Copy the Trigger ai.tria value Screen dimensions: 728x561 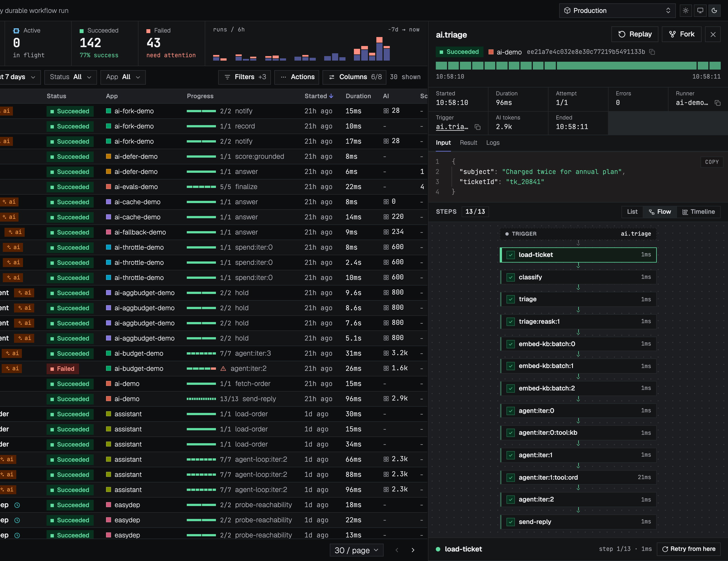pyautogui.click(x=477, y=127)
